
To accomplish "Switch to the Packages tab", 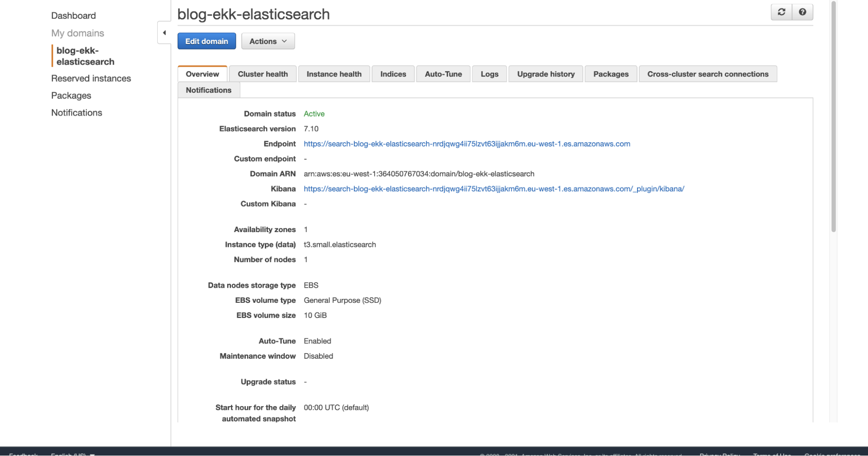I will click(611, 74).
